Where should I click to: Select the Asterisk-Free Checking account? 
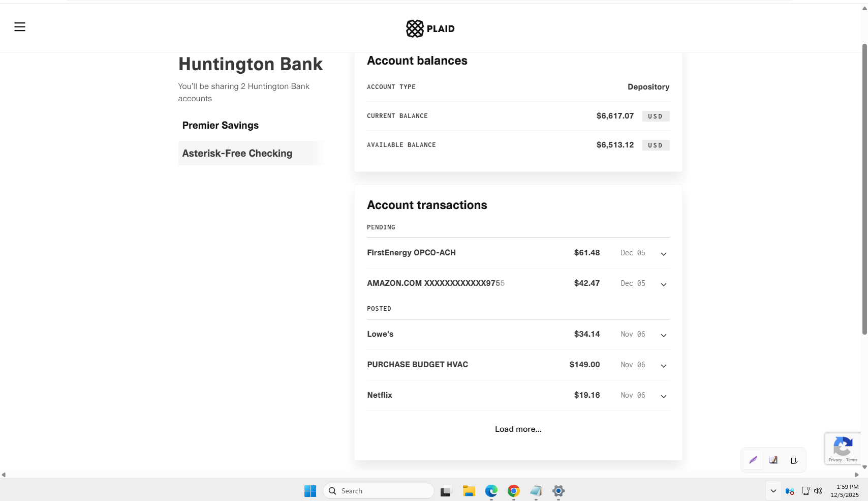click(x=237, y=153)
